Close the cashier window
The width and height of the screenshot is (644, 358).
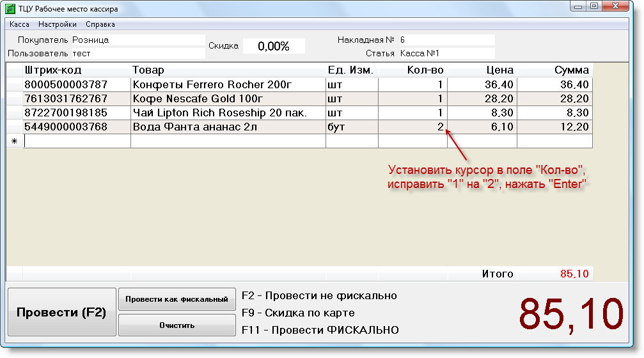615,6
